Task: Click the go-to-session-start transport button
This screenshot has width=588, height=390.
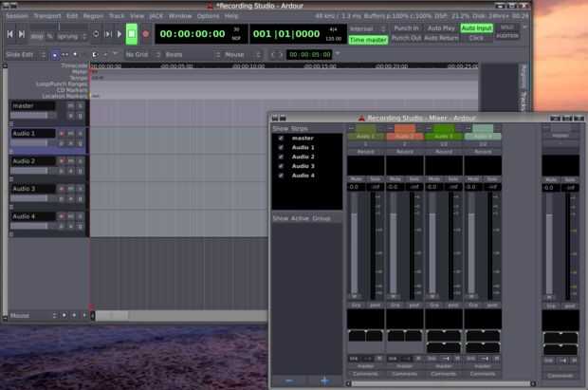Action: click(x=10, y=34)
